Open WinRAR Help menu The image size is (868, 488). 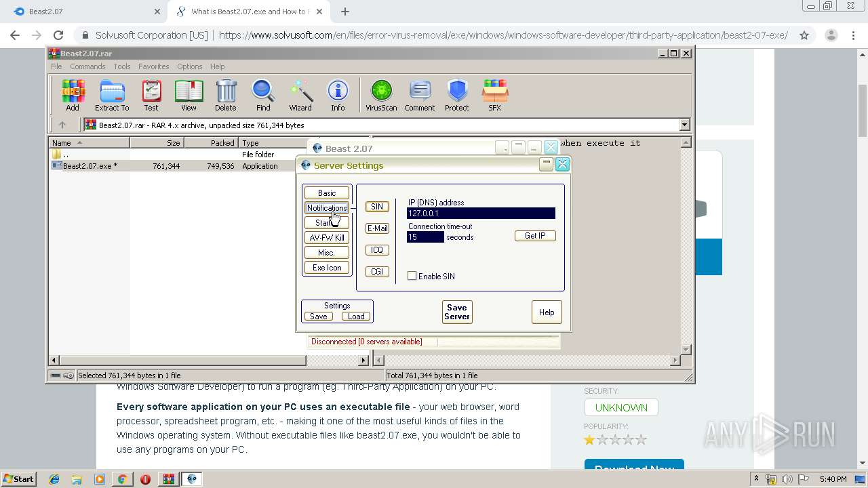217,66
